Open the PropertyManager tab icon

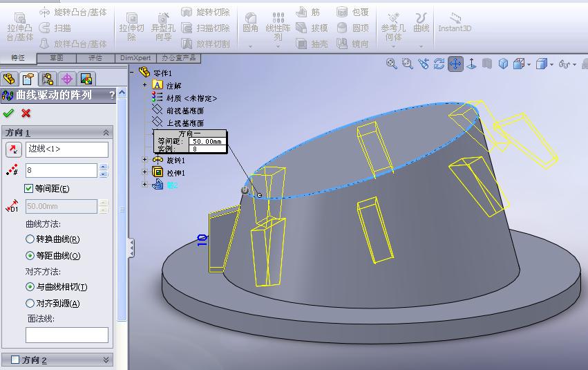pyautogui.click(x=28, y=79)
